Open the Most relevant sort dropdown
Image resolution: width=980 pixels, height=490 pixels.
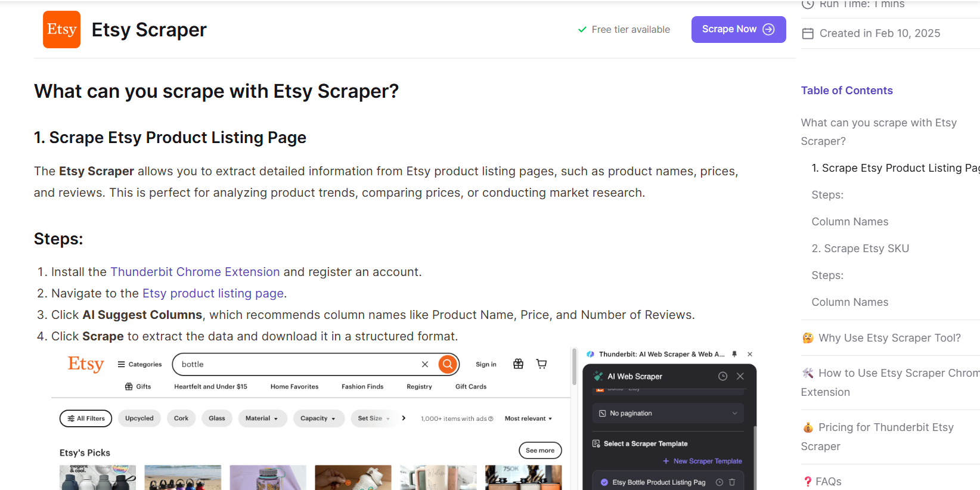[528, 418]
